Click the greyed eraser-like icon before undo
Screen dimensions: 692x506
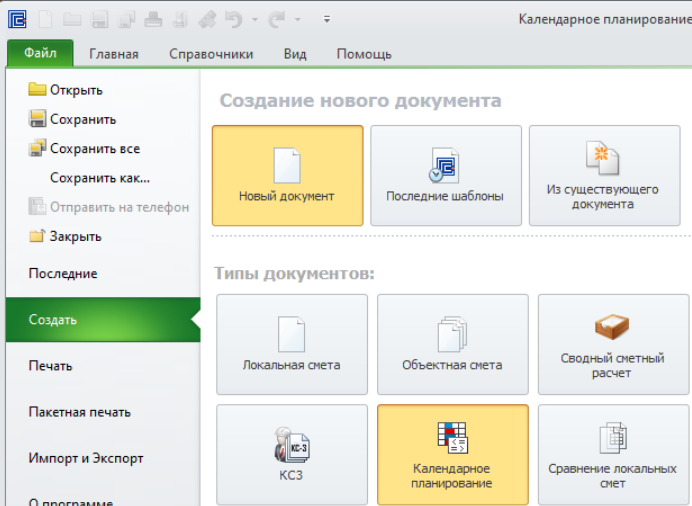tap(207, 19)
